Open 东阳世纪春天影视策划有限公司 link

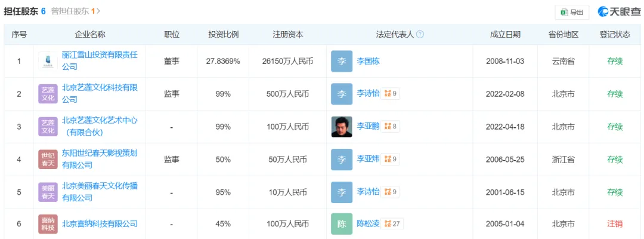[x=100, y=159]
